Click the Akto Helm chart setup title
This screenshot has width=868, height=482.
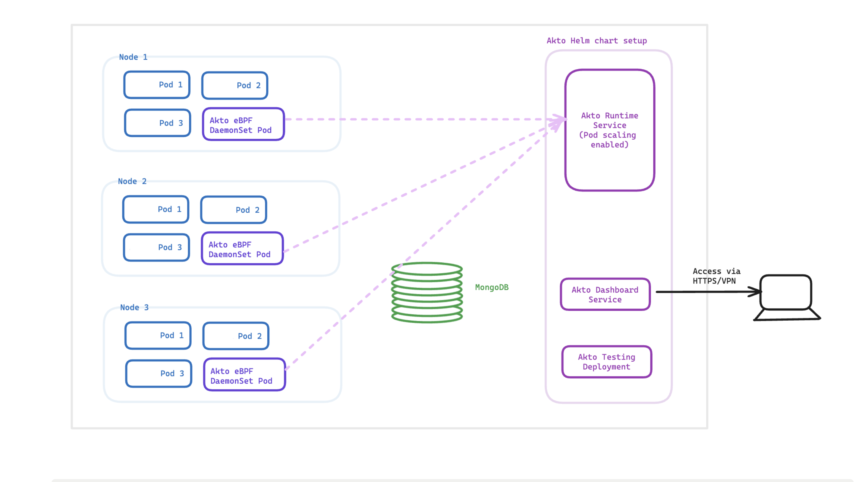(596, 41)
